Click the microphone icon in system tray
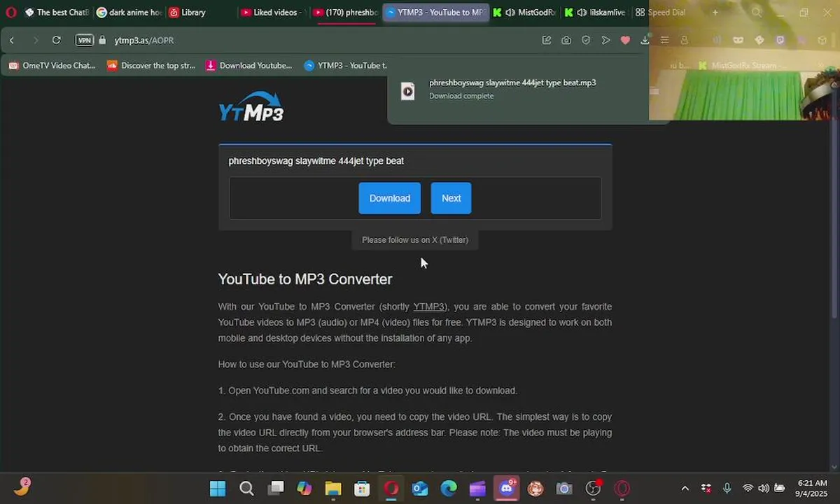Image resolution: width=840 pixels, height=504 pixels. [727, 489]
